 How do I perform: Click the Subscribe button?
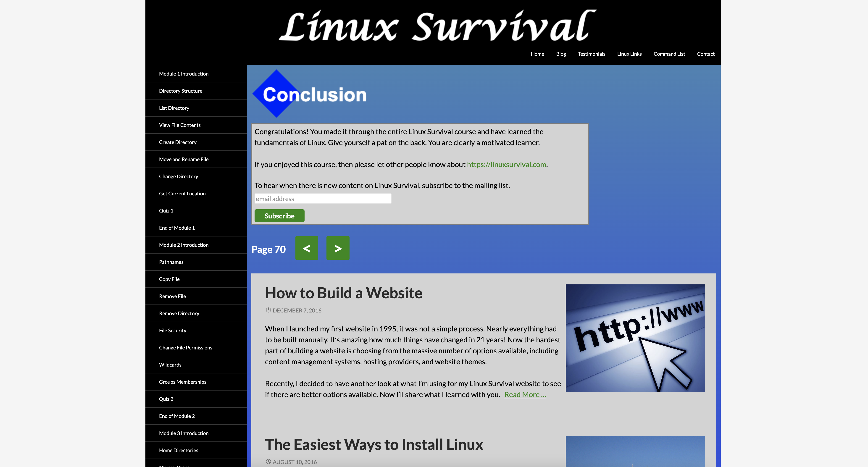(x=280, y=216)
